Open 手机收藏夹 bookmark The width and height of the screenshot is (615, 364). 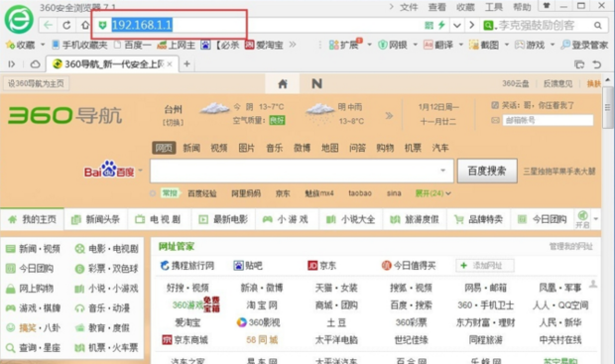point(79,45)
